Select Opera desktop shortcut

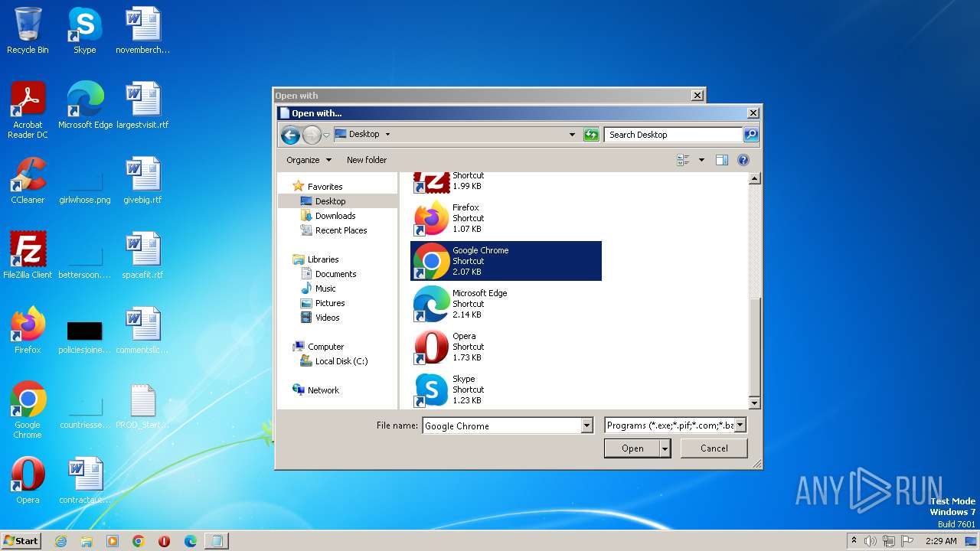pyautogui.click(x=28, y=481)
